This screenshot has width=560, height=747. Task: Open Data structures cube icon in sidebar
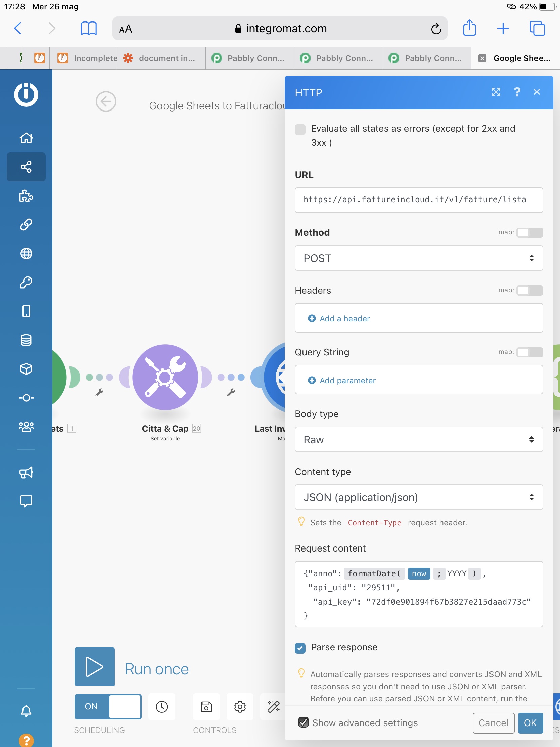pos(26,369)
